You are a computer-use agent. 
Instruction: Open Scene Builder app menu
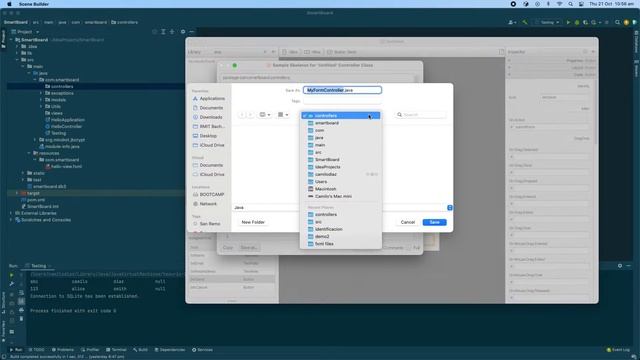pyautogui.click(x=34, y=4)
